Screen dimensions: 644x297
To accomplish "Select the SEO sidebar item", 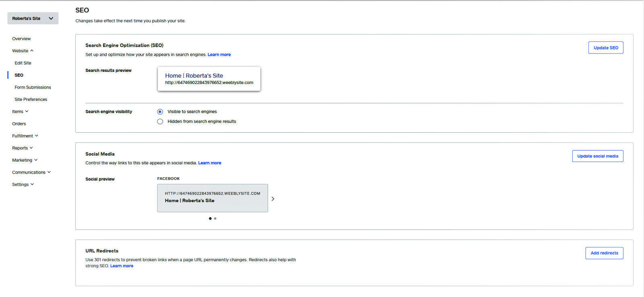I will tap(19, 75).
